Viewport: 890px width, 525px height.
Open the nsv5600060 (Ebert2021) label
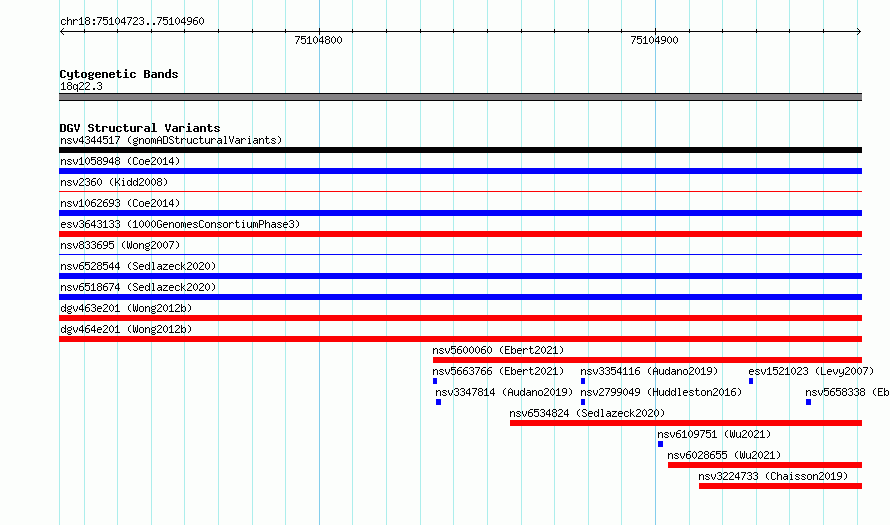(x=498, y=350)
